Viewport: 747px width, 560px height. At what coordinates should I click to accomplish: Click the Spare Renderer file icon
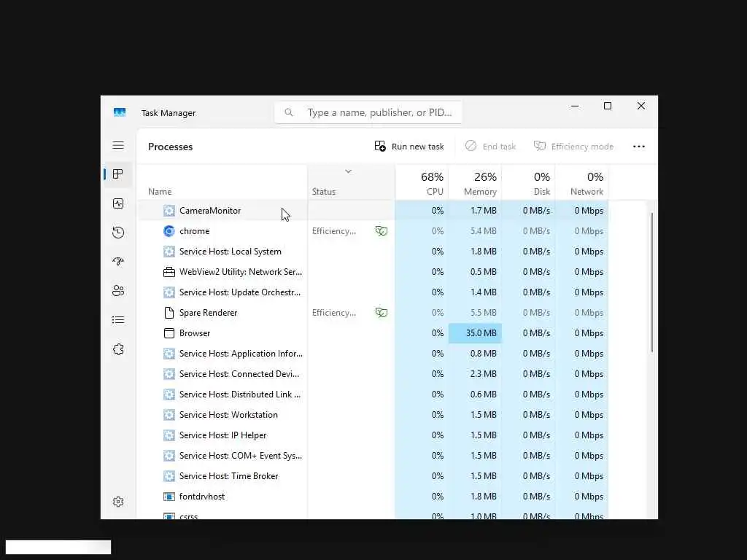click(x=169, y=313)
